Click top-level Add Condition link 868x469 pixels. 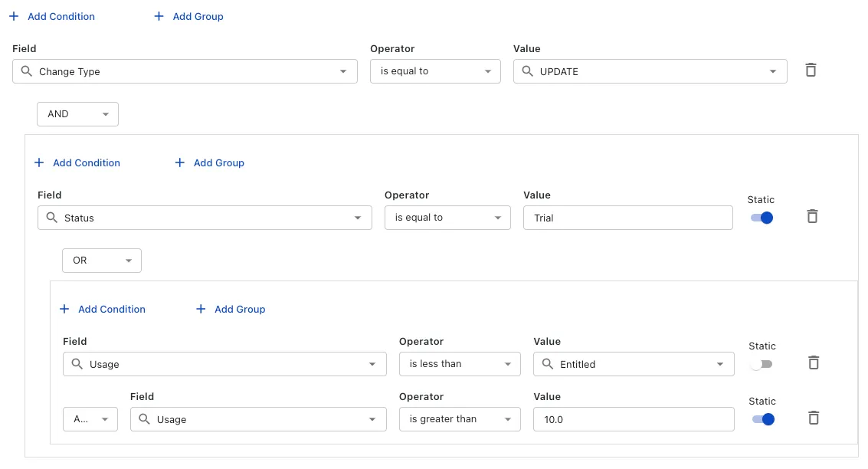tap(52, 17)
